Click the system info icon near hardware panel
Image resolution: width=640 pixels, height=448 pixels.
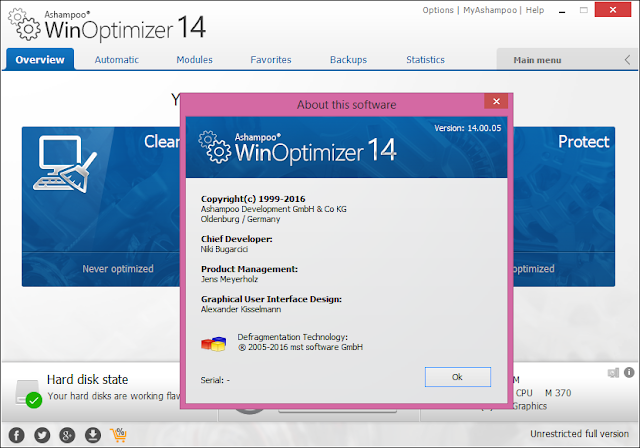pos(629,372)
